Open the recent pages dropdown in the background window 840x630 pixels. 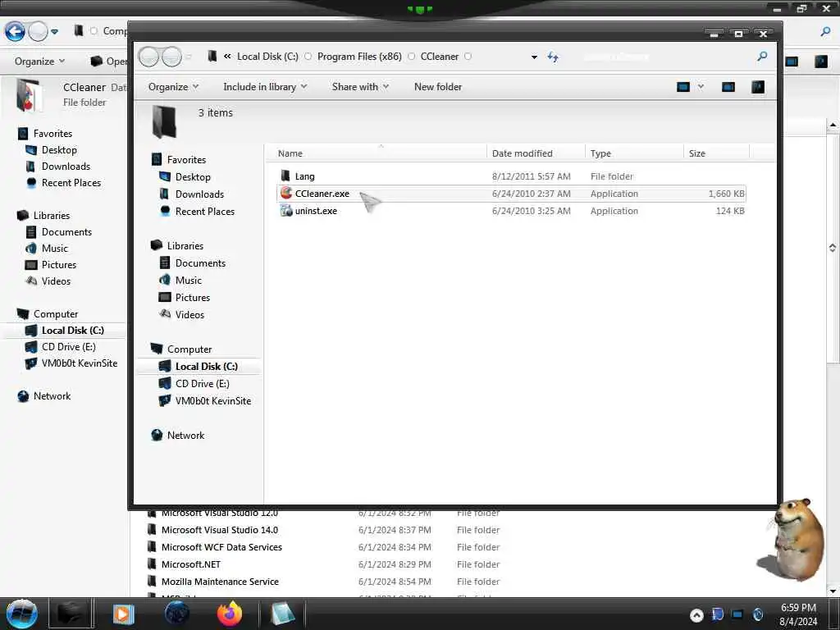tap(54, 32)
